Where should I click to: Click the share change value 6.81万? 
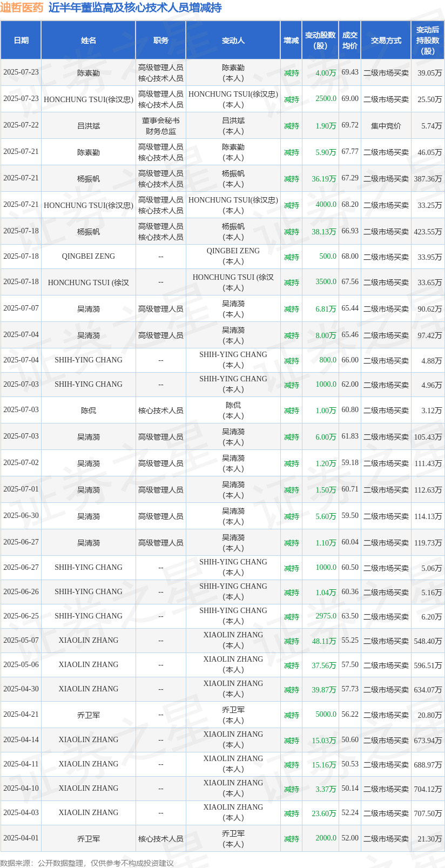pos(326,309)
